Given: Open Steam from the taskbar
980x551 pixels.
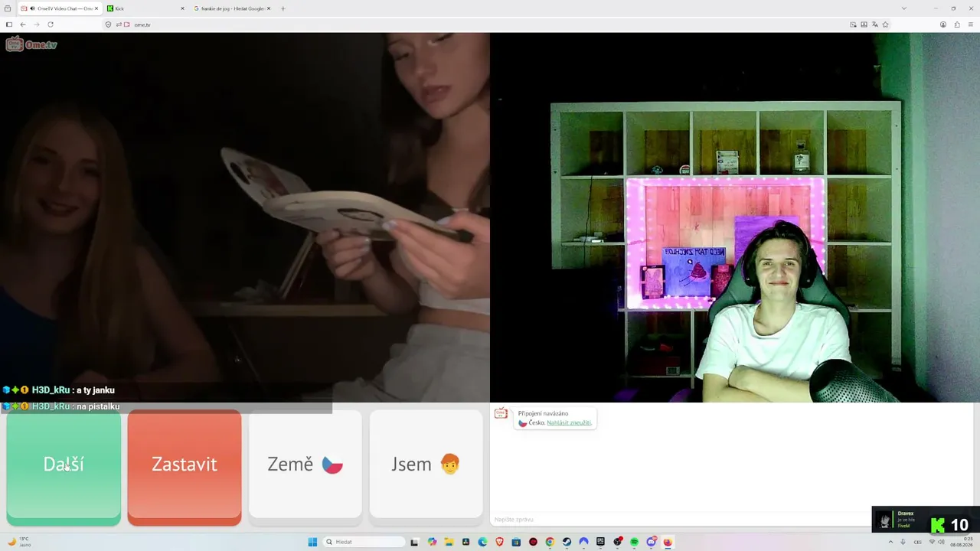Looking at the screenshot, I should 567,542.
